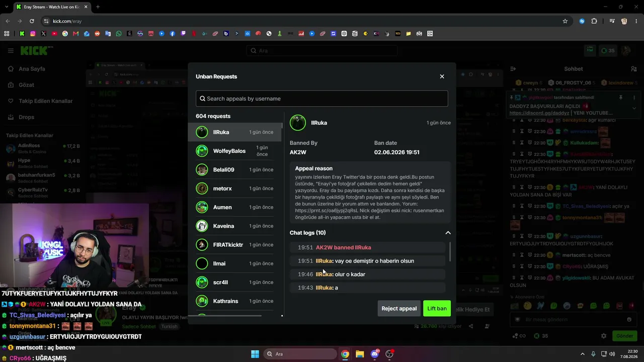Open IImai unban request
Viewport: 644px width, 362px height.
(235, 263)
